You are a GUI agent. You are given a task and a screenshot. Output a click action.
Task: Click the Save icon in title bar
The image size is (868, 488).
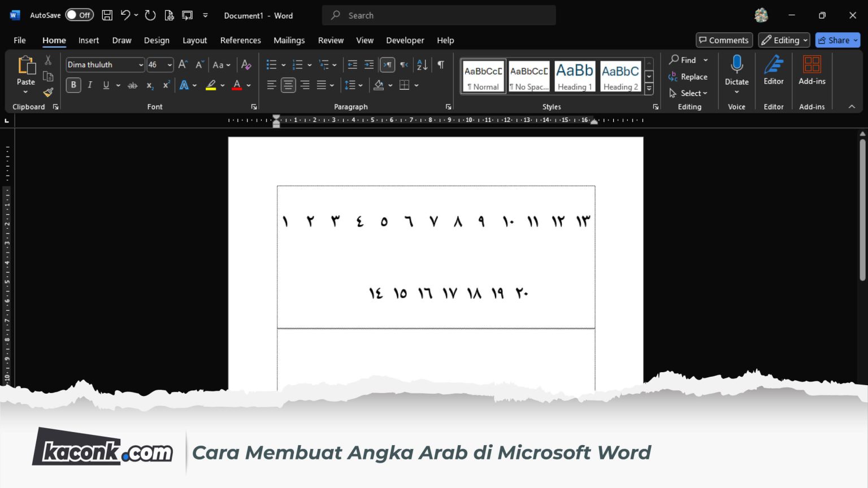click(x=107, y=16)
